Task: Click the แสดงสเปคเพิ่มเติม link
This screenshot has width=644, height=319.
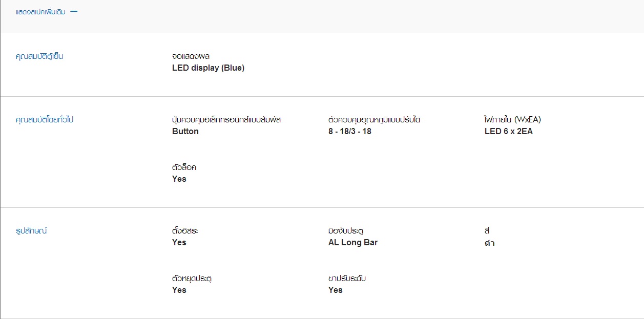Action: click(x=40, y=12)
